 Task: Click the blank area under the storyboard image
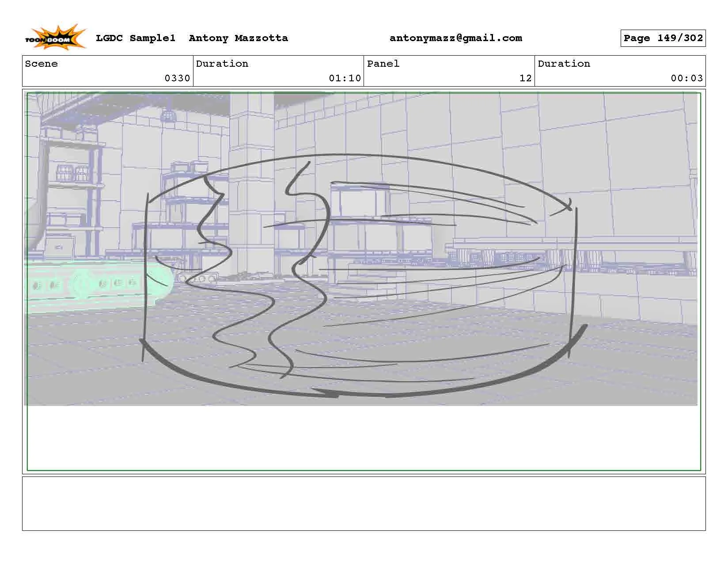point(364,438)
